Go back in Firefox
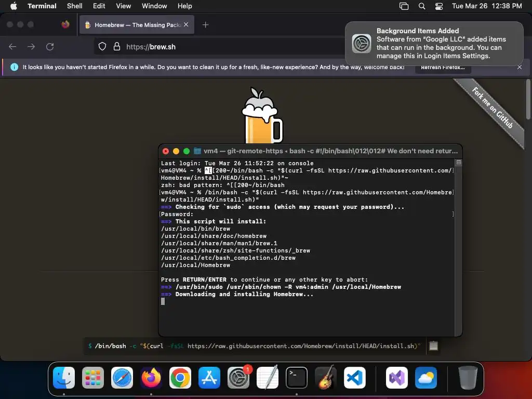The height and width of the screenshot is (399, 532). click(12, 46)
